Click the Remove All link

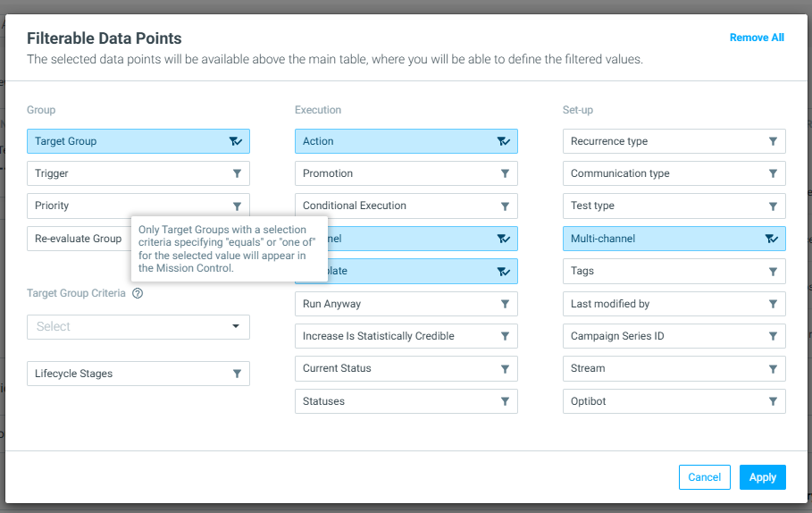click(x=757, y=38)
